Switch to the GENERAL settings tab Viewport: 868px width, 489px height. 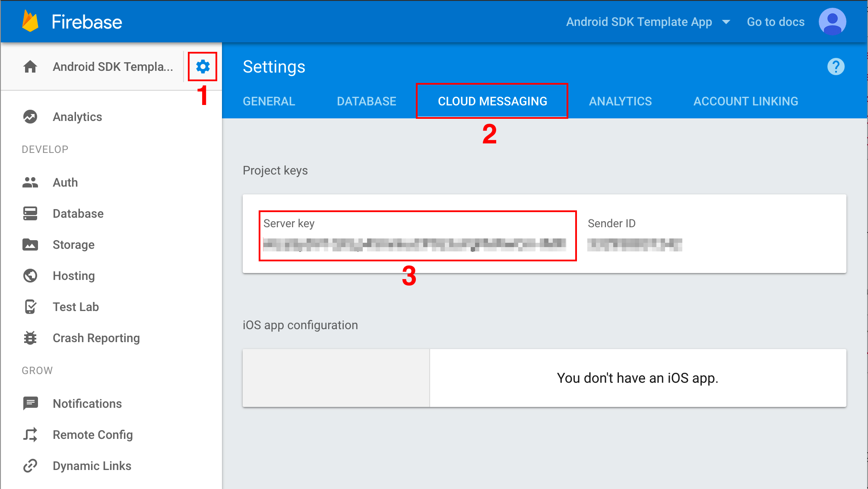[x=269, y=101]
